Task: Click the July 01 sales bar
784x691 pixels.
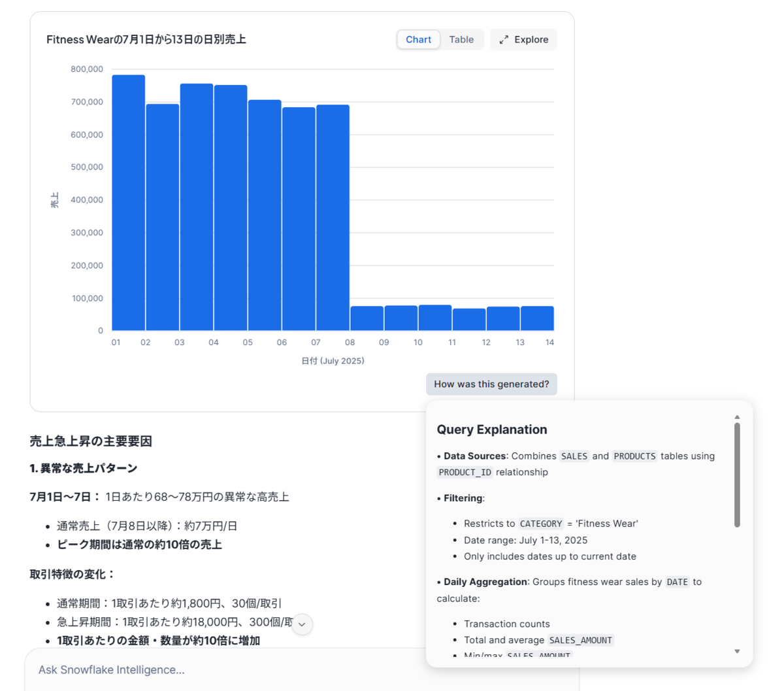Action: pos(129,203)
